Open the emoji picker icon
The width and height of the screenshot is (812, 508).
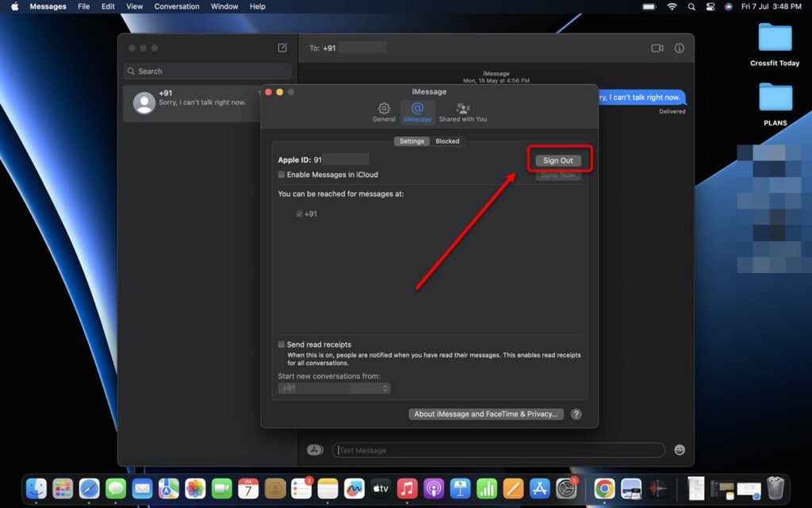680,450
